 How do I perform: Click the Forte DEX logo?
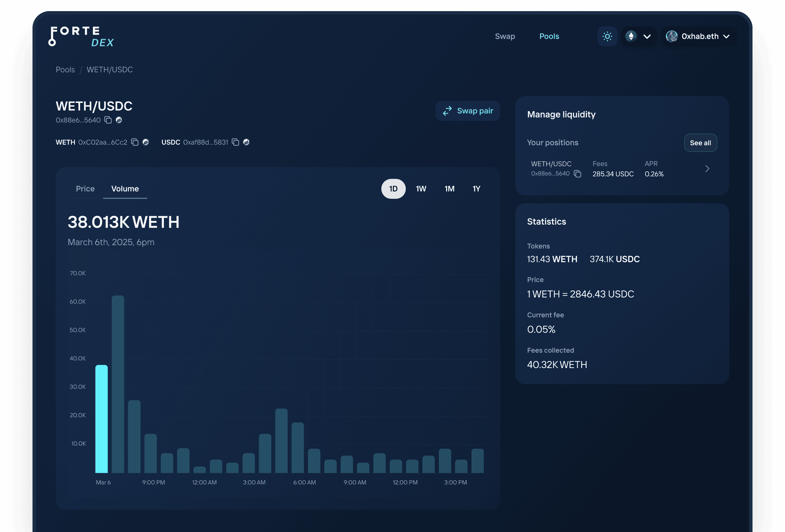coord(81,36)
